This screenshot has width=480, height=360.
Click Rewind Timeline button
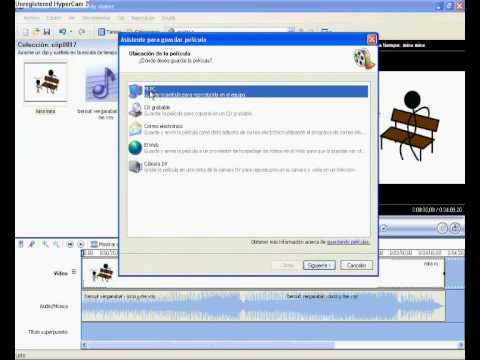tap(70, 244)
